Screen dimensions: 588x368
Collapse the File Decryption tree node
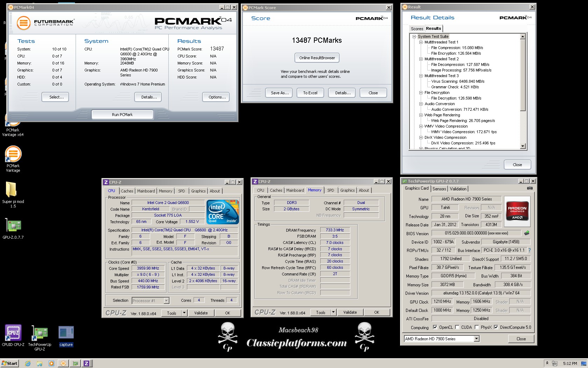click(x=421, y=93)
